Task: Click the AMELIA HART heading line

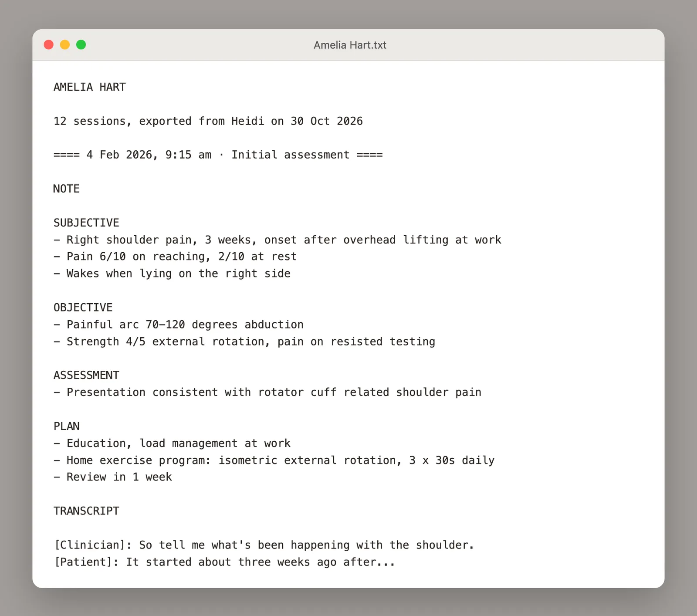Action: (90, 87)
